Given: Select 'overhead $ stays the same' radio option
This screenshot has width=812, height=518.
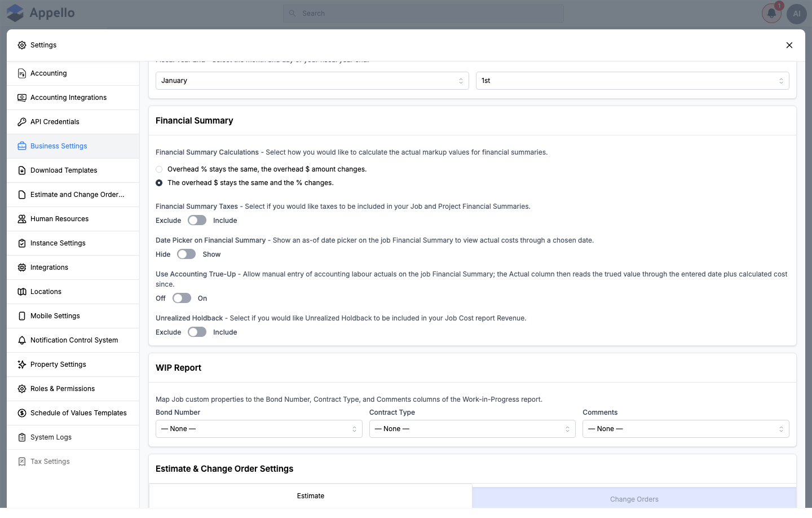Looking at the screenshot, I should tap(159, 183).
